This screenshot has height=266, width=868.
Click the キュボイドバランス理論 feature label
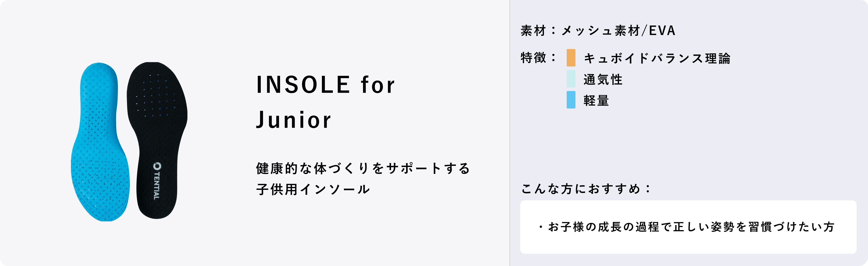point(657,58)
